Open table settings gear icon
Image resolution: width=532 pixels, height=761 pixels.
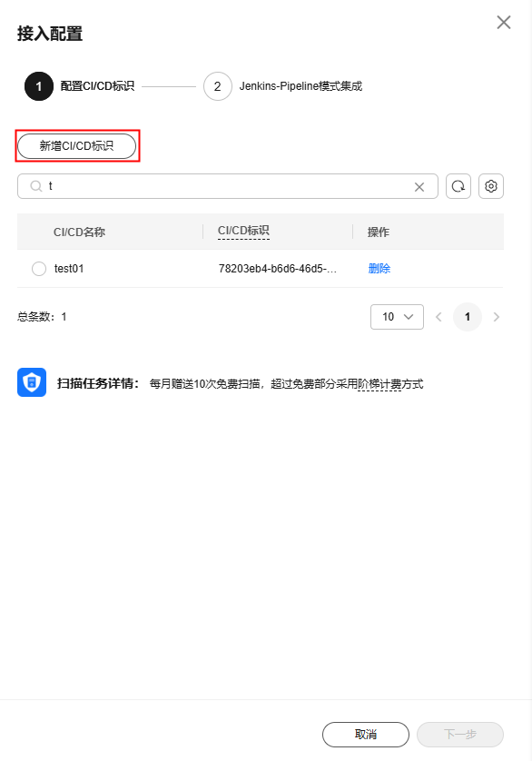click(x=491, y=186)
